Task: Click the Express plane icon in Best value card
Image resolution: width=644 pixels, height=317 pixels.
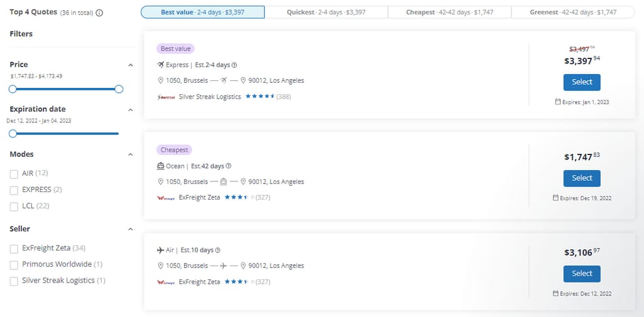Action: (161, 65)
